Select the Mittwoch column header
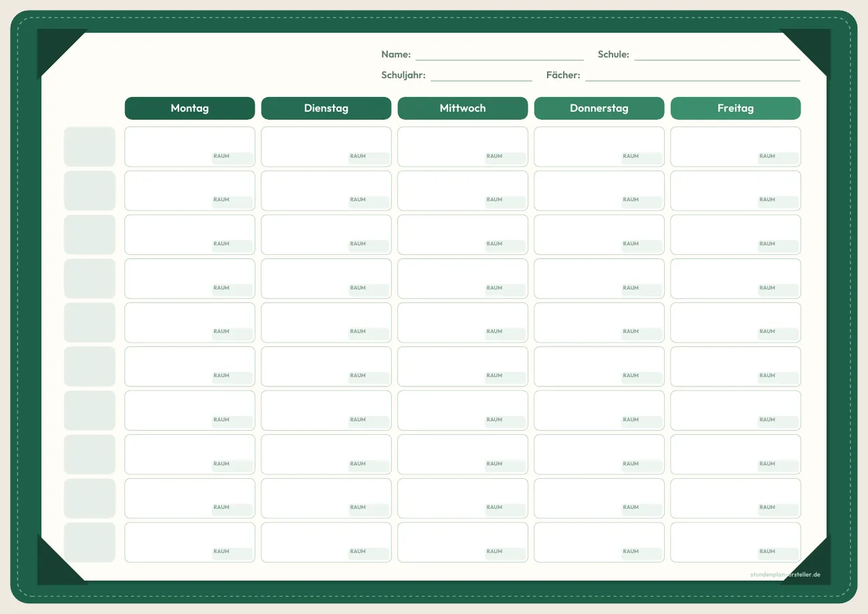868x614 pixels. pos(463,108)
